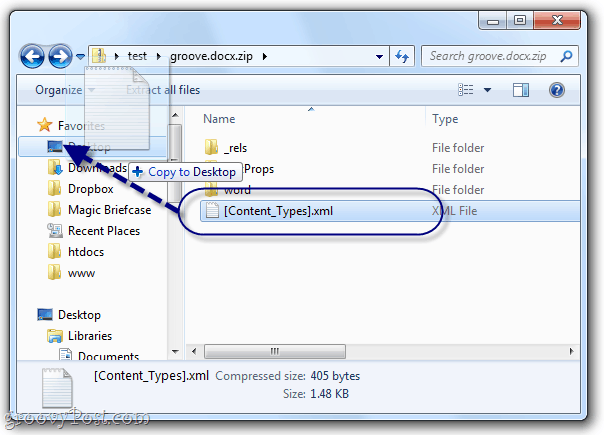Change view with the view icon
The width and height of the screenshot is (604, 435).
tap(465, 90)
